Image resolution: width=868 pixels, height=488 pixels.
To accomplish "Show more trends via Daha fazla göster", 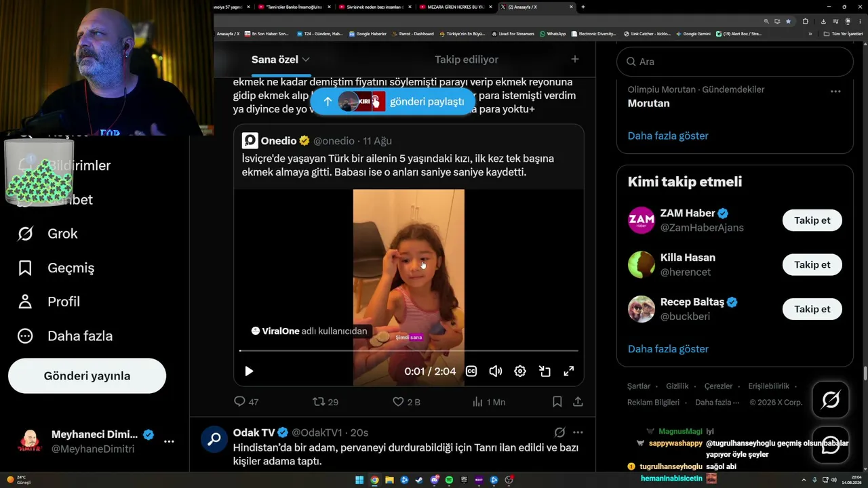I will coord(668,136).
